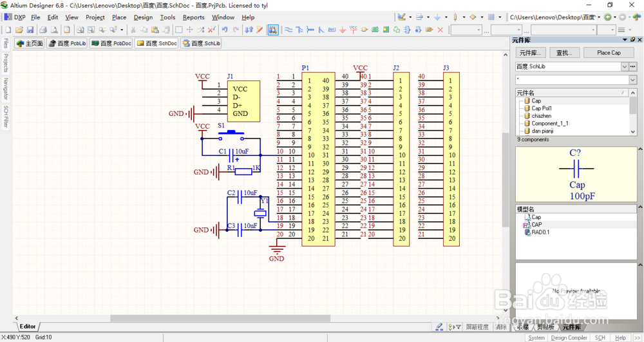The width and height of the screenshot is (644, 342).
Task: Open the File menu
Action: [35, 17]
